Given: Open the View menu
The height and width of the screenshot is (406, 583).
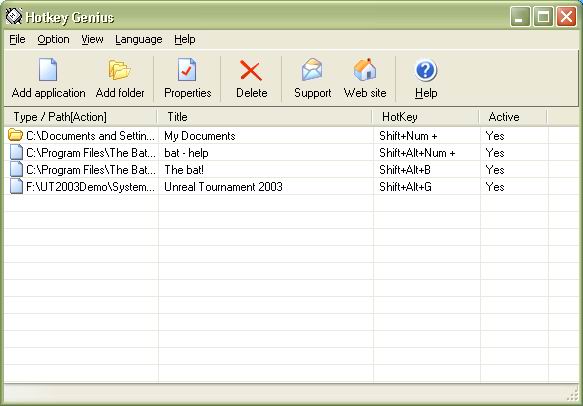Looking at the screenshot, I should [x=92, y=39].
